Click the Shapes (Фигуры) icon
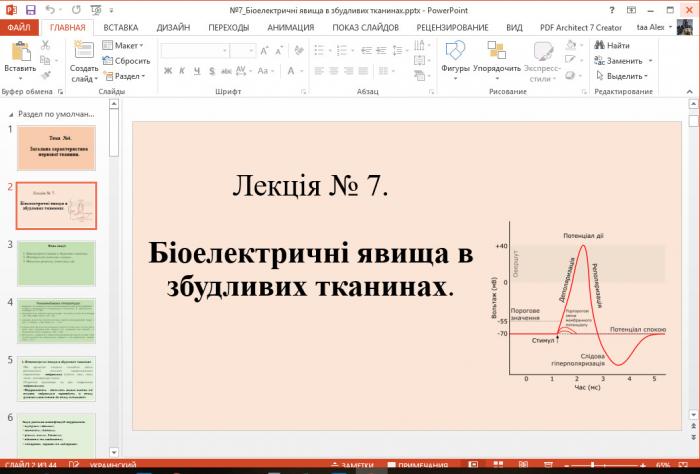The height and width of the screenshot is (474, 700). [455, 50]
